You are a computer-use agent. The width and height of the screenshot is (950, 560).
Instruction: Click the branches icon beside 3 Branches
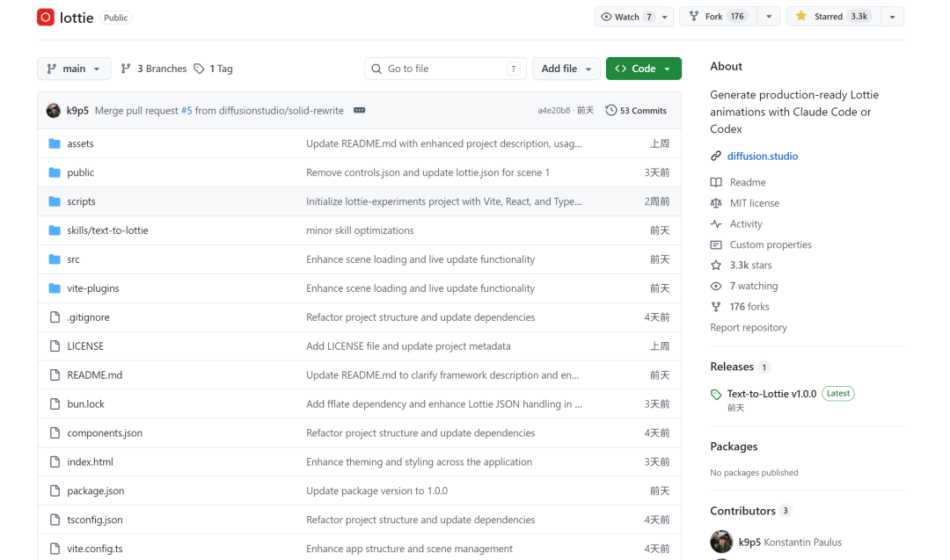[126, 69]
